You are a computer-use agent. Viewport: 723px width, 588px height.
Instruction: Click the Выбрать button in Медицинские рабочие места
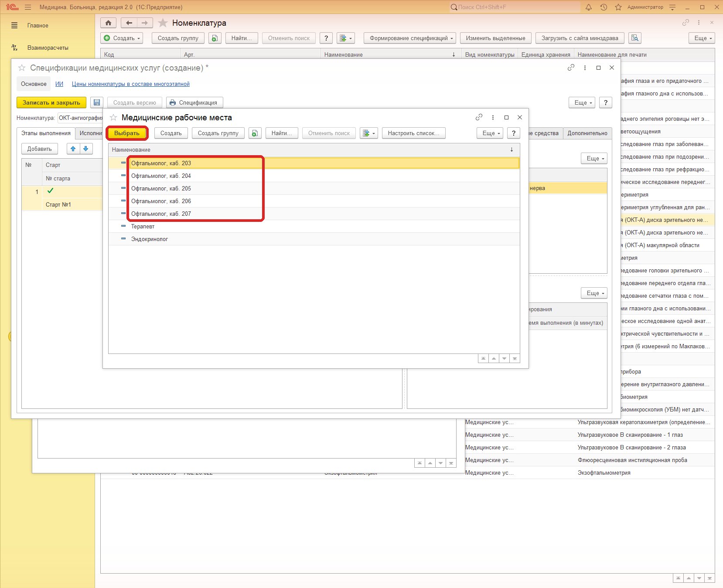click(127, 133)
